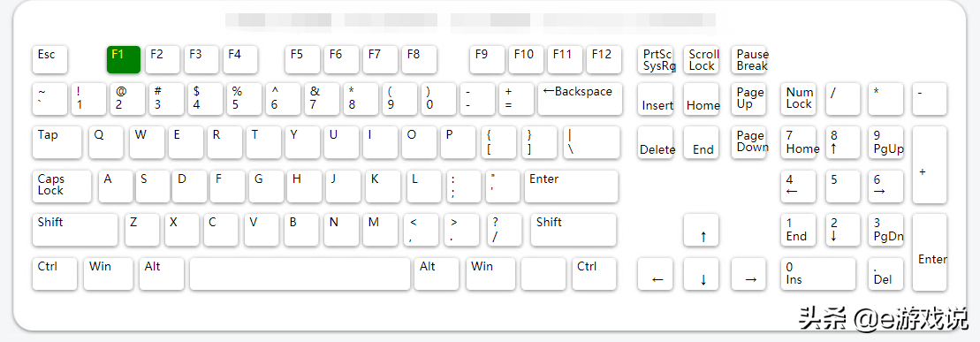Click the PrtSc SysRq key
Screen dimensions: 980x342
coord(655,59)
